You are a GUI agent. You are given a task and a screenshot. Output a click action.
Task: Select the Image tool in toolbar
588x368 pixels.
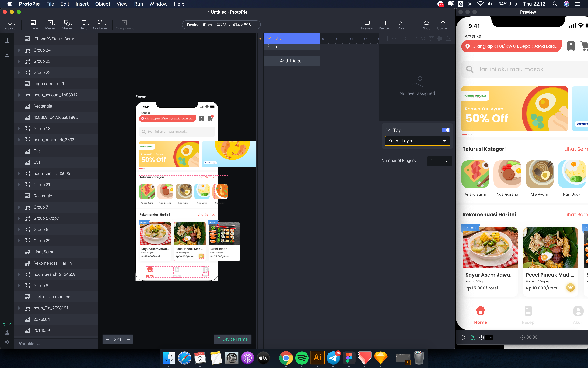pos(33,25)
